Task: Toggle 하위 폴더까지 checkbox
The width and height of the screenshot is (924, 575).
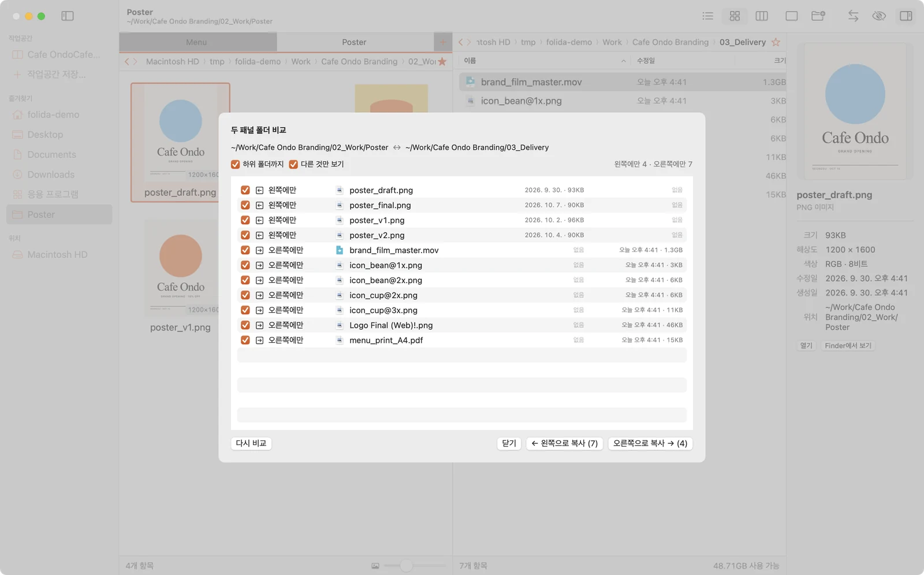Action: tap(236, 165)
